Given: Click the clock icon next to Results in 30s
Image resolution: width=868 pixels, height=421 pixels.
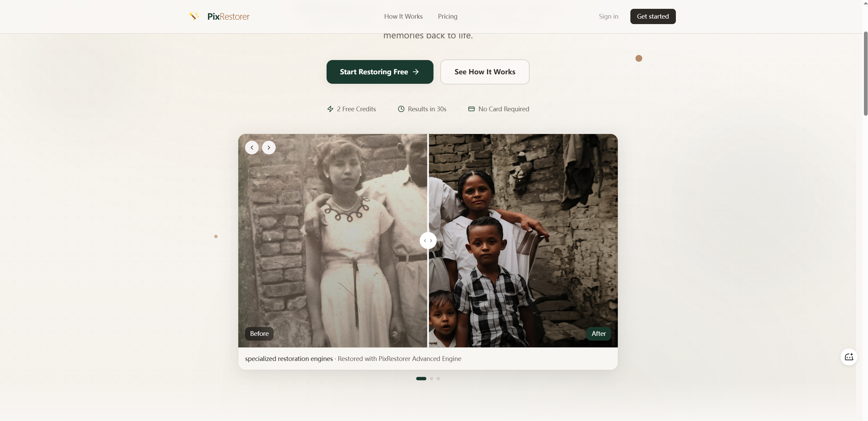Looking at the screenshot, I should point(402,109).
